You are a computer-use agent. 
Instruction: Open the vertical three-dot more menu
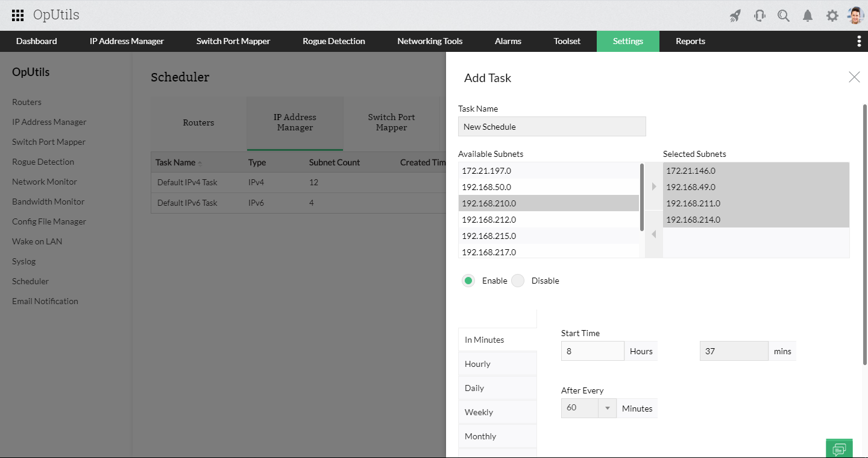tap(859, 41)
